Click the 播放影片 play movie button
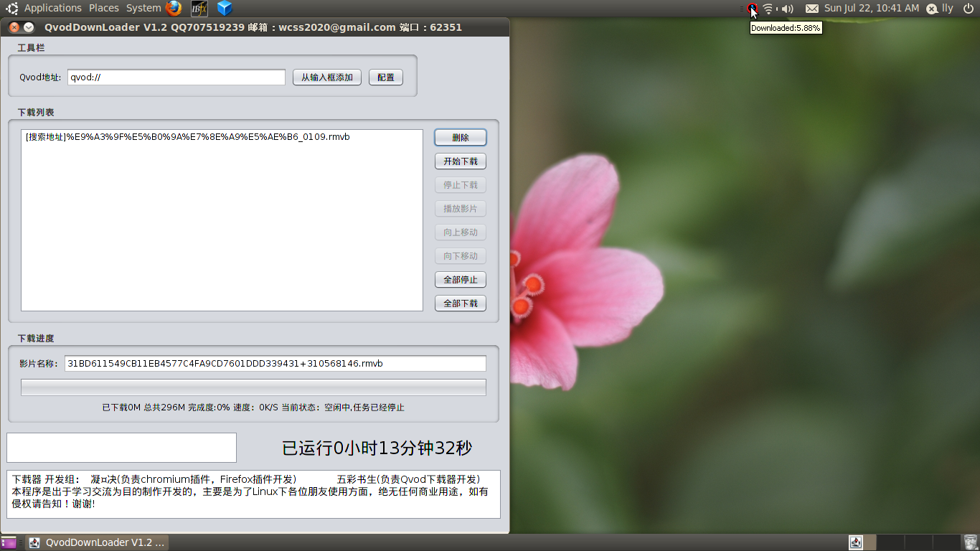The height and width of the screenshot is (551, 980). [461, 209]
